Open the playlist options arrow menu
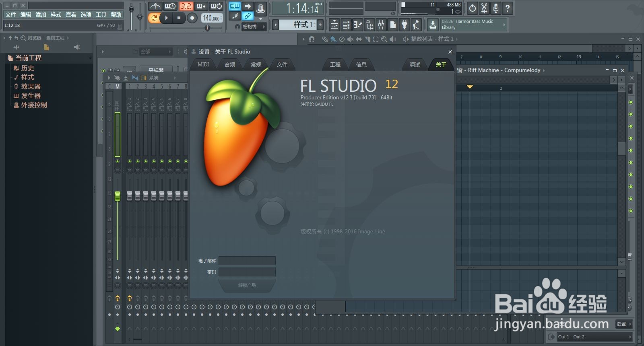 (303, 39)
